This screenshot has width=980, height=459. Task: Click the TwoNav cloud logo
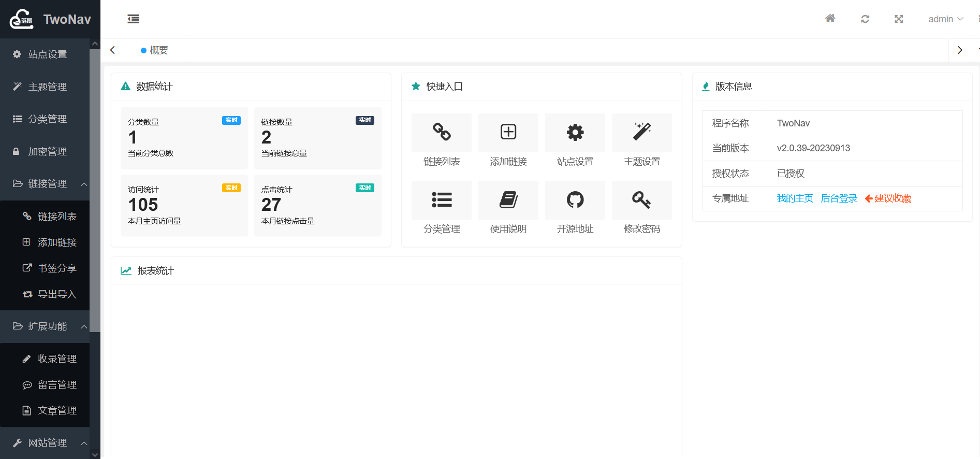pos(22,19)
